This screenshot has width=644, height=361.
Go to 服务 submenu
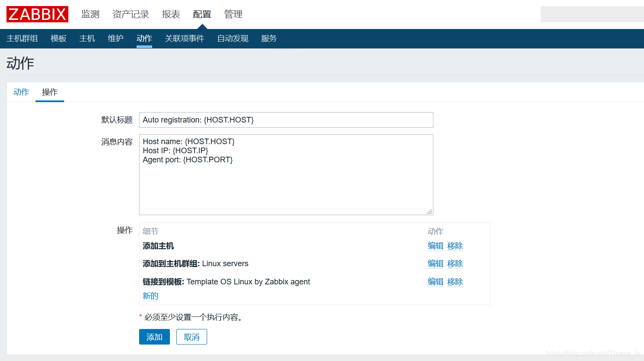coord(269,39)
